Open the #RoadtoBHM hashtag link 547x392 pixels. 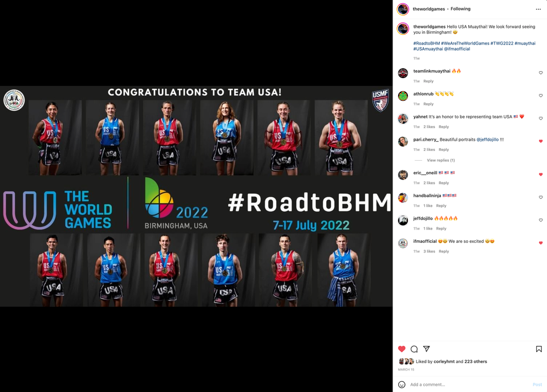[426, 43]
